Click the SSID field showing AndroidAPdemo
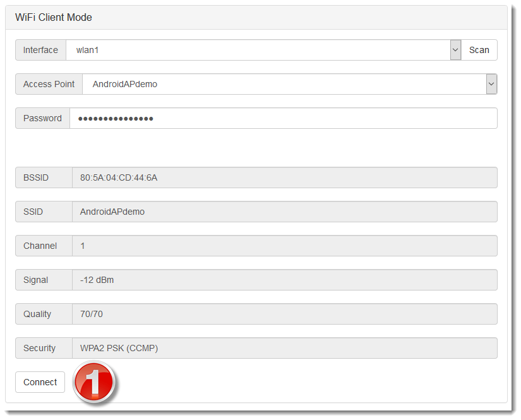521x420 pixels. [x=284, y=212]
